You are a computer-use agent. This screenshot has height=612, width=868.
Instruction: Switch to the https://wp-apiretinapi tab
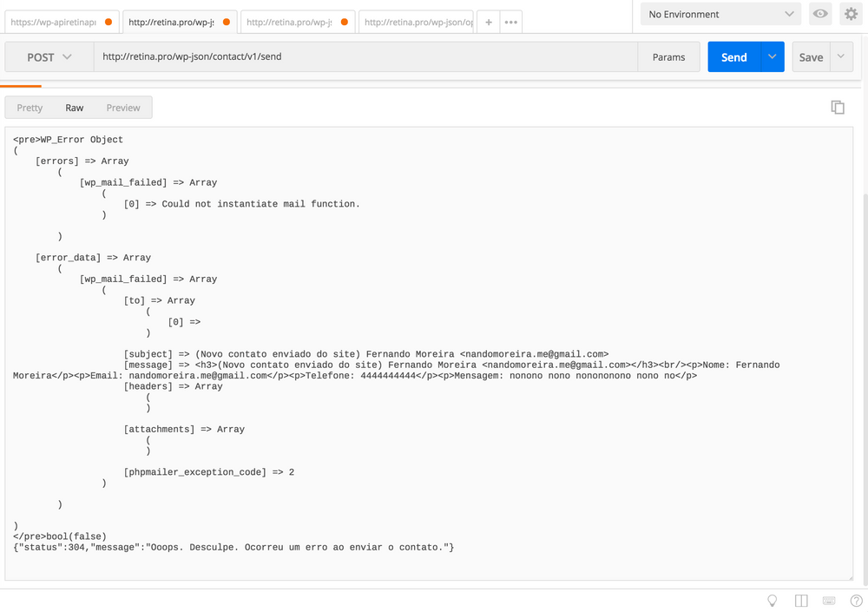click(x=61, y=23)
